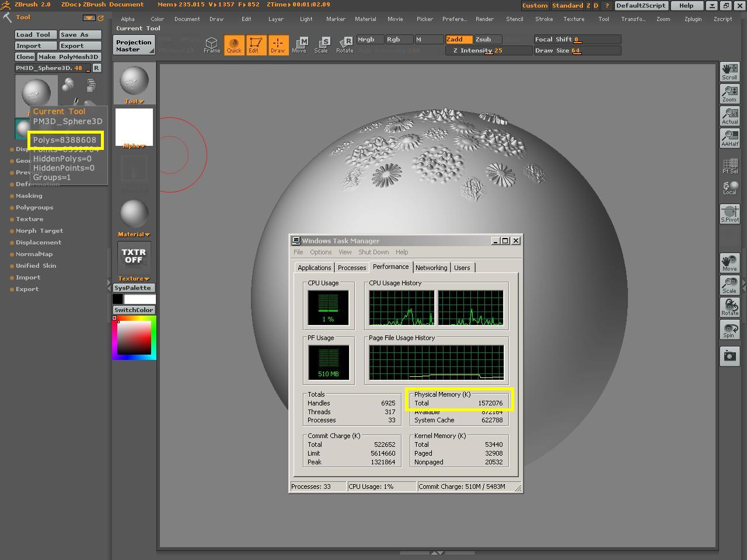Click Load Tool button
747x560 pixels.
36,35
